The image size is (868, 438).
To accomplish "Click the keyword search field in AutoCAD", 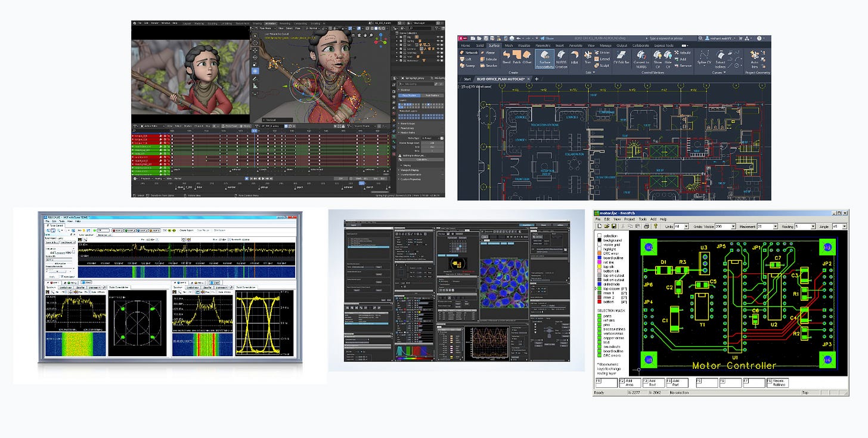I will pyautogui.click(x=672, y=38).
